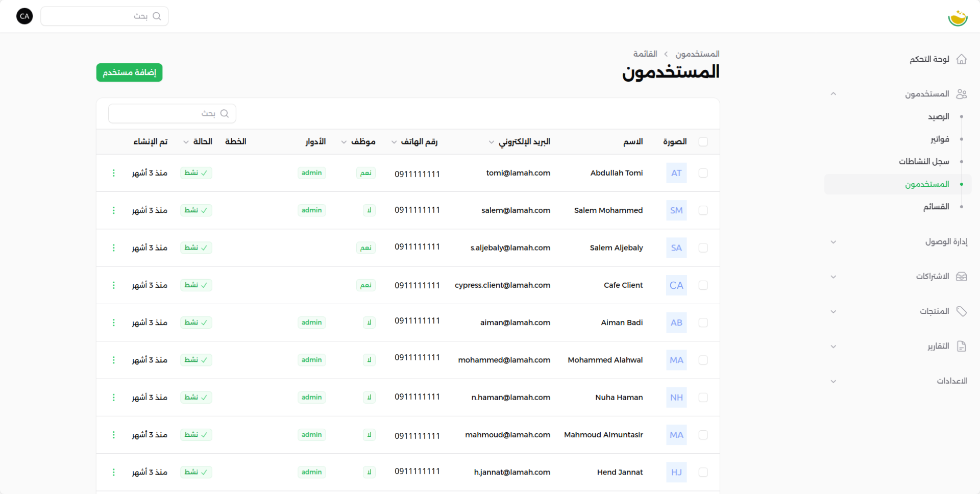Click نعم employee badge for Salem Aljebaly

click(x=365, y=248)
